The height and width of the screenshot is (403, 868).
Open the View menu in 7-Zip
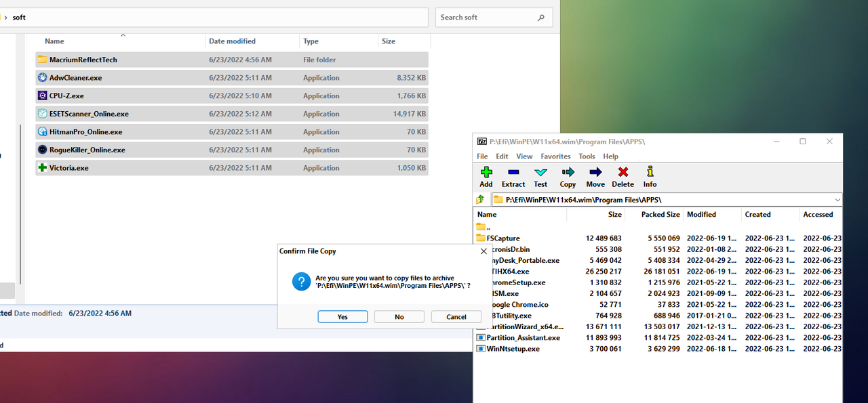524,156
